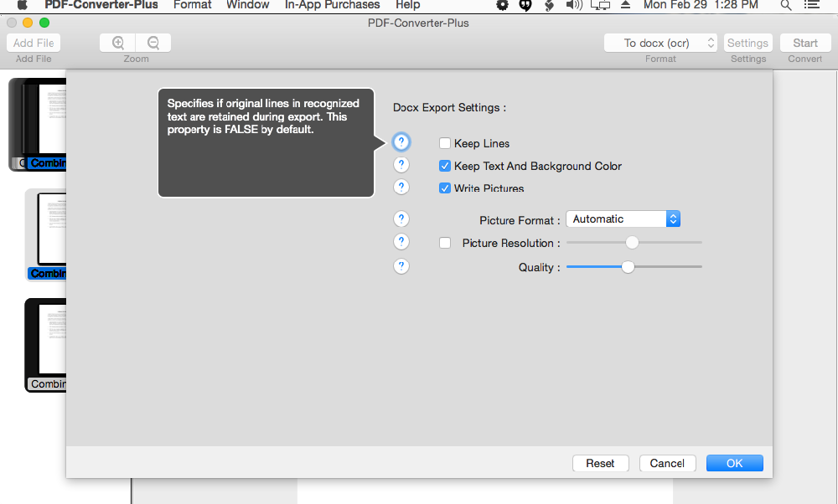
Task: Open the PDF-Converter-Plus app menu
Action: click(x=101, y=5)
